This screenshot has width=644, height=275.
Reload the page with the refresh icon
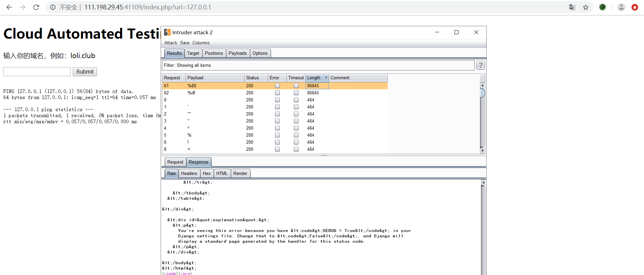[36, 7]
